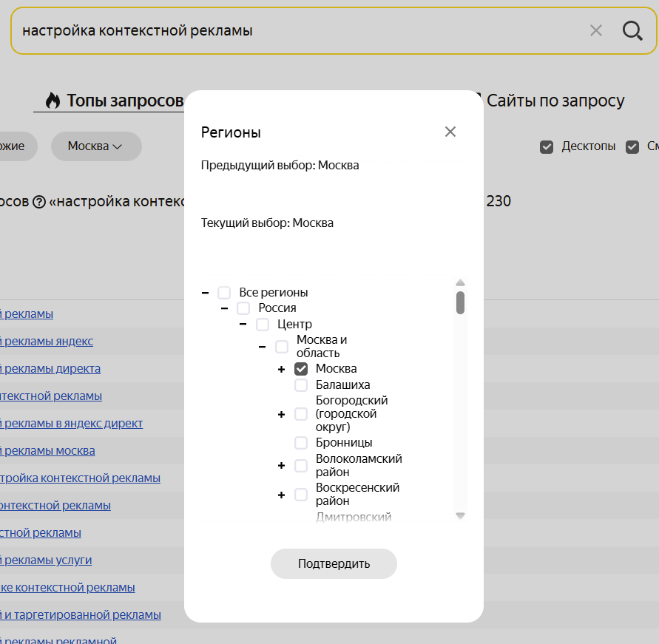Expand the Волоколамский район node
Screen dimensions: 659x644
point(281,466)
